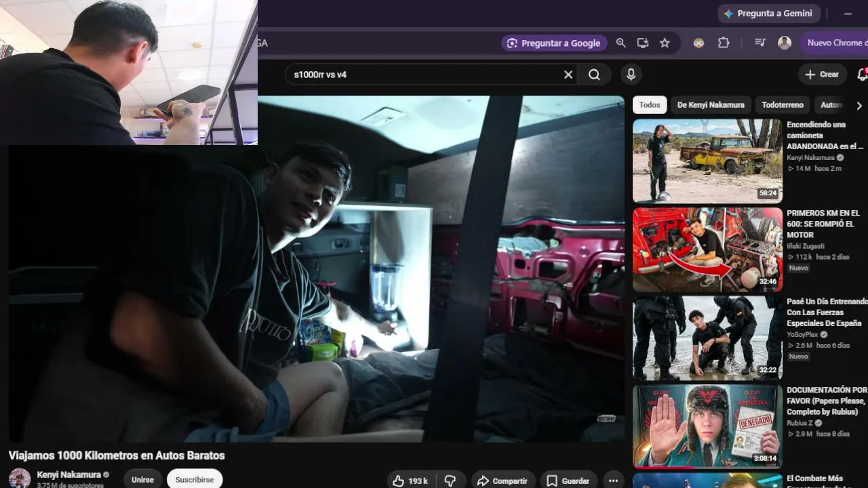Open YouTube notifications bell
Image resolution: width=868 pixels, height=488 pixels.
862,75
